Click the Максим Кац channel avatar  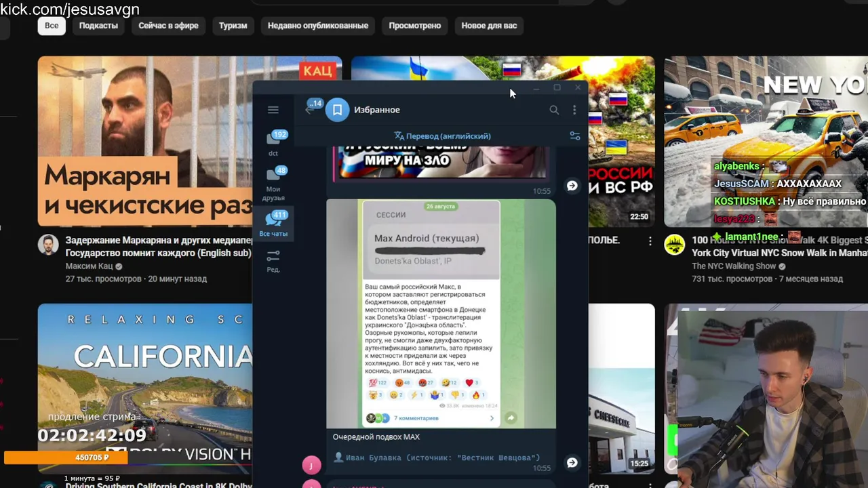pos(48,245)
